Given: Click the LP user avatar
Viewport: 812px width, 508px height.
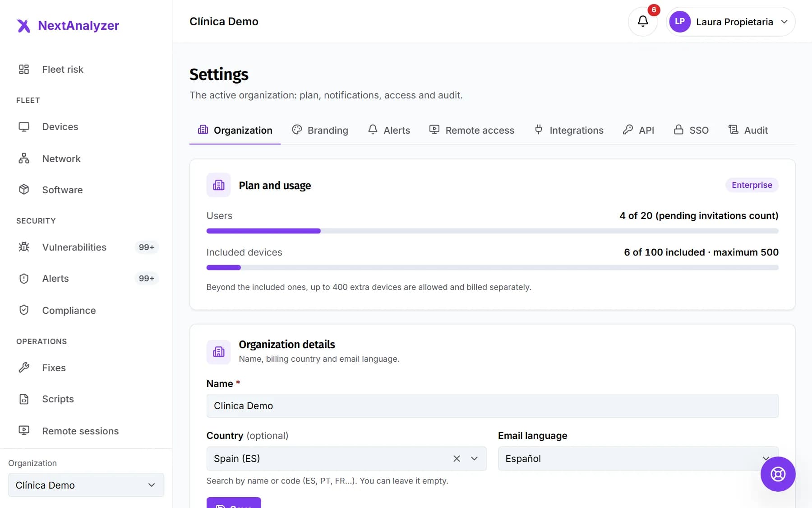Looking at the screenshot, I should tap(680, 22).
